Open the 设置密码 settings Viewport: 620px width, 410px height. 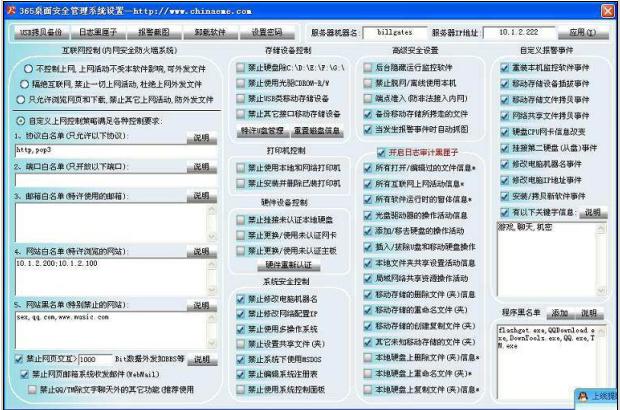pyautogui.click(x=268, y=32)
